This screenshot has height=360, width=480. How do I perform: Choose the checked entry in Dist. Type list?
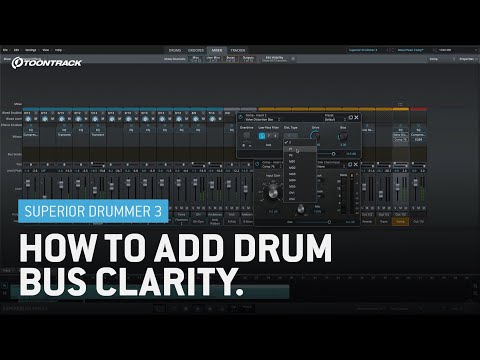click(x=300, y=142)
